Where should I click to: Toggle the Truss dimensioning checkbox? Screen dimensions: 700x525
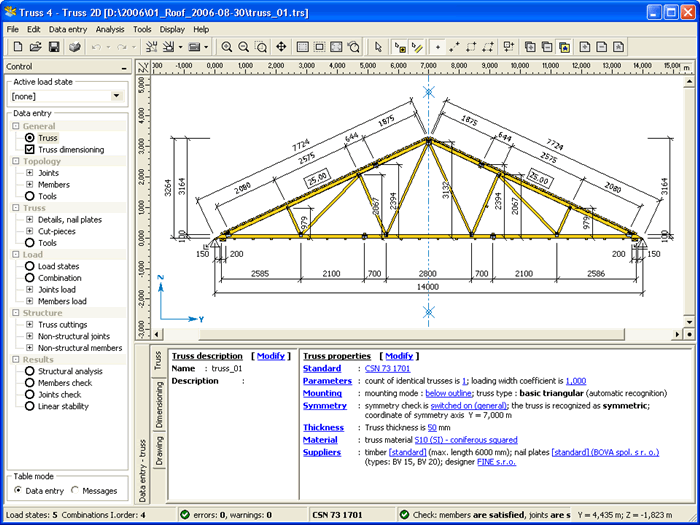point(30,150)
